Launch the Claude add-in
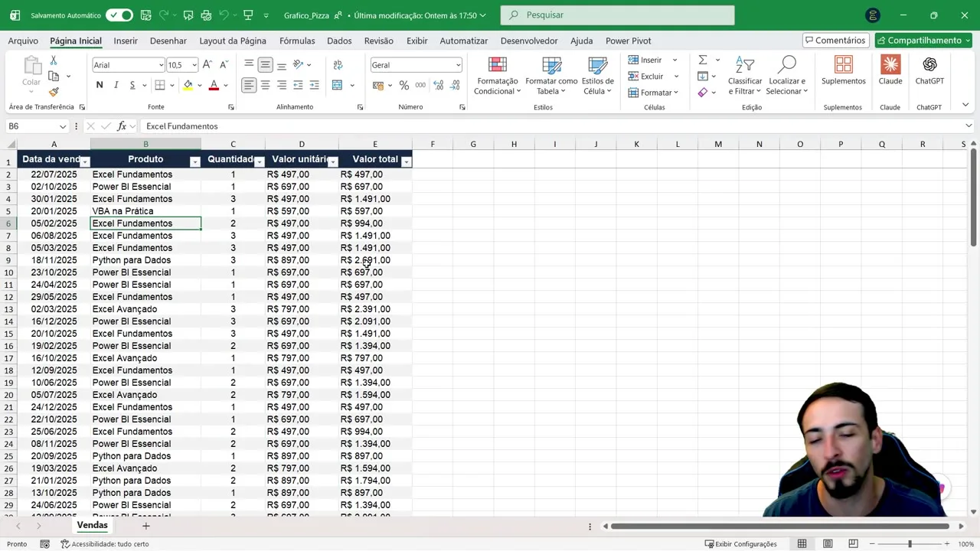The height and width of the screenshot is (551, 980). (x=890, y=70)
